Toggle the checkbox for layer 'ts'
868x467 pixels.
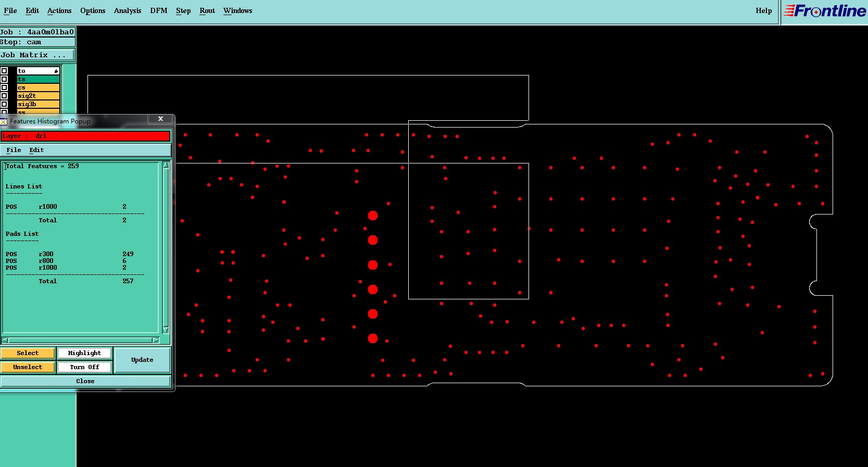pyautogui.click(x=4, y=79)
